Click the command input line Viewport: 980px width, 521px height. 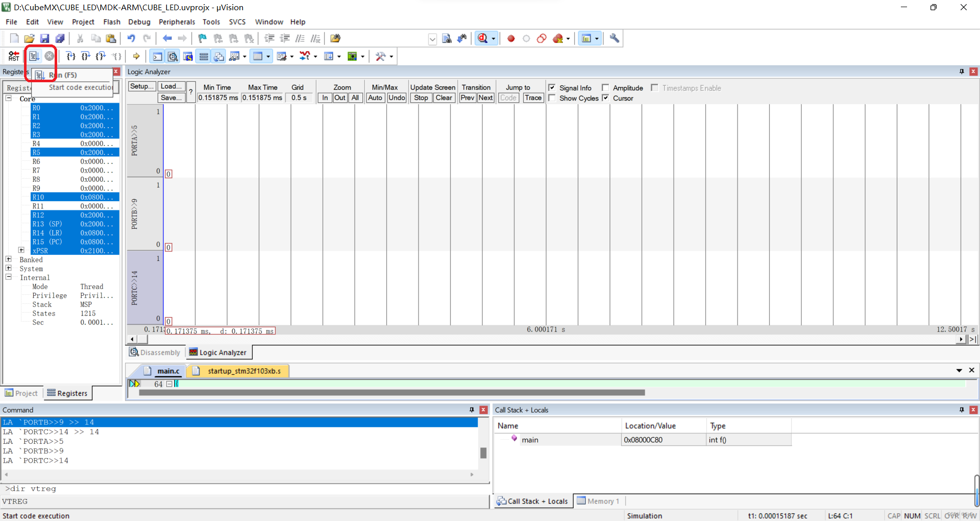(245, 489)
